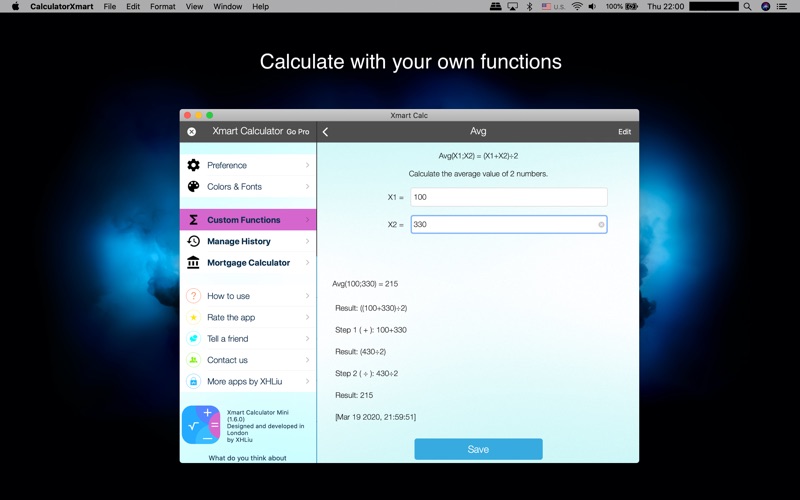Screen dimensions: 800x500
Task: Open Spotlight search in menu bar
Action: (x=747, y=7)
